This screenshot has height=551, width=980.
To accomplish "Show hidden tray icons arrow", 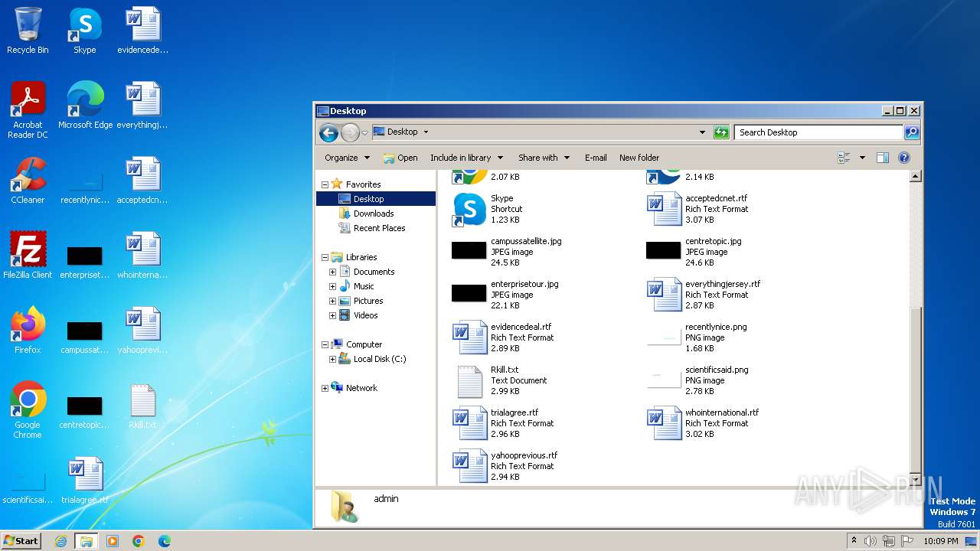I will tap(854, 540).
